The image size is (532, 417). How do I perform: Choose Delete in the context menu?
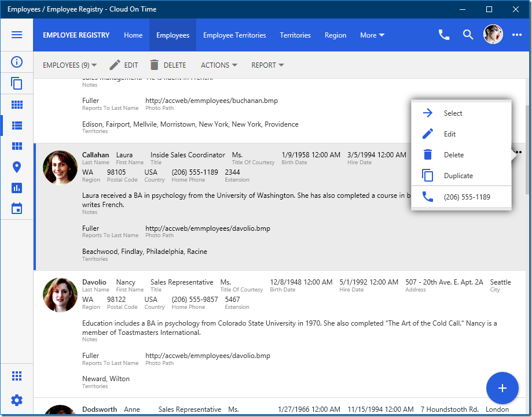[x=461, y=154]
